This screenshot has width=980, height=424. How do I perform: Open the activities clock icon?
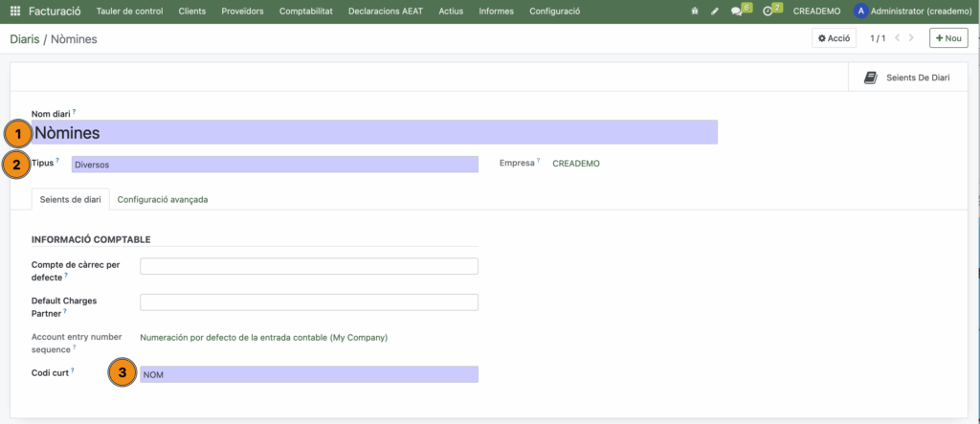tap(768, 11)
